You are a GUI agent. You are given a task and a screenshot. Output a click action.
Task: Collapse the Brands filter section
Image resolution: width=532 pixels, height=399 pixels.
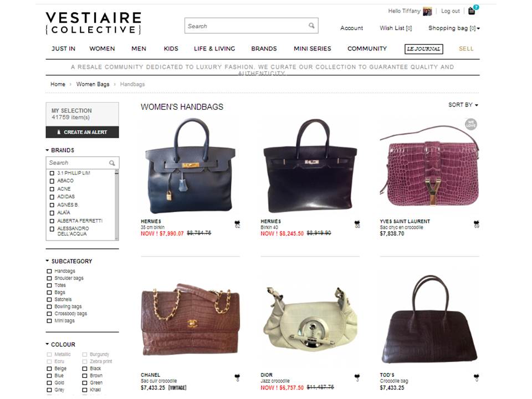click(60, 150)
